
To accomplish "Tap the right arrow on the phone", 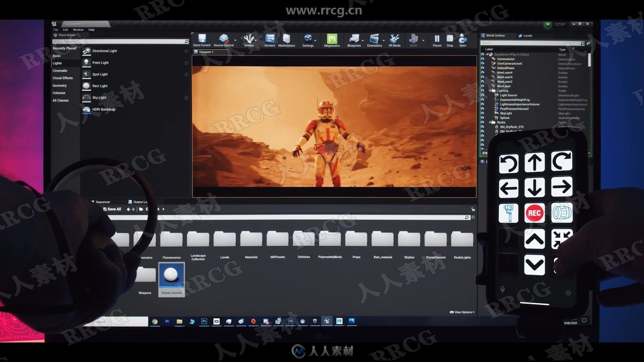I will click(x=561, y=187).
